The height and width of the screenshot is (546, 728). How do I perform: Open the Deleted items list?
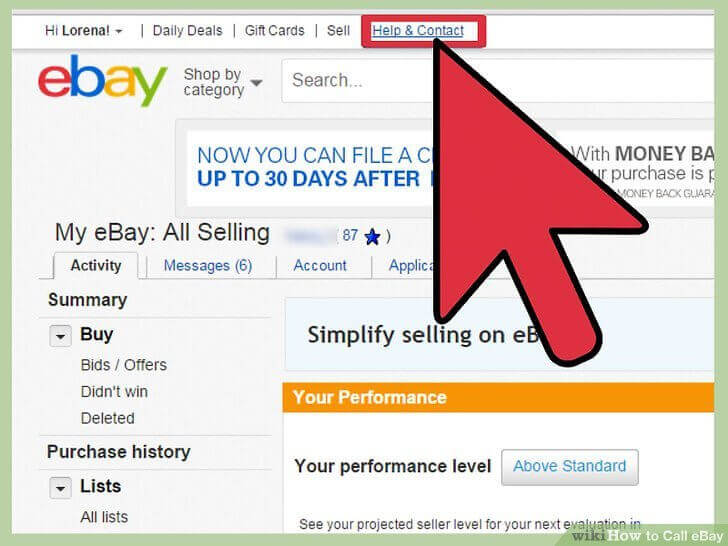tap(108, 418)
